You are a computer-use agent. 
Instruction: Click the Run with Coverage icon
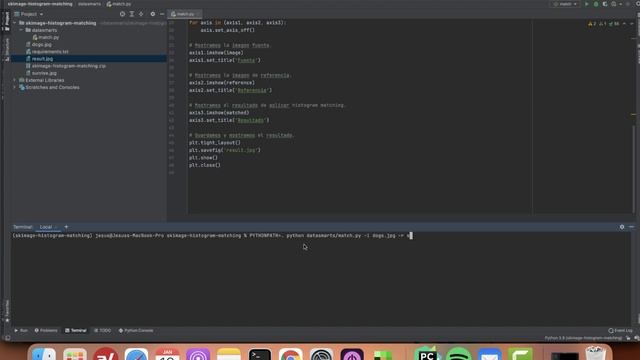605,4
